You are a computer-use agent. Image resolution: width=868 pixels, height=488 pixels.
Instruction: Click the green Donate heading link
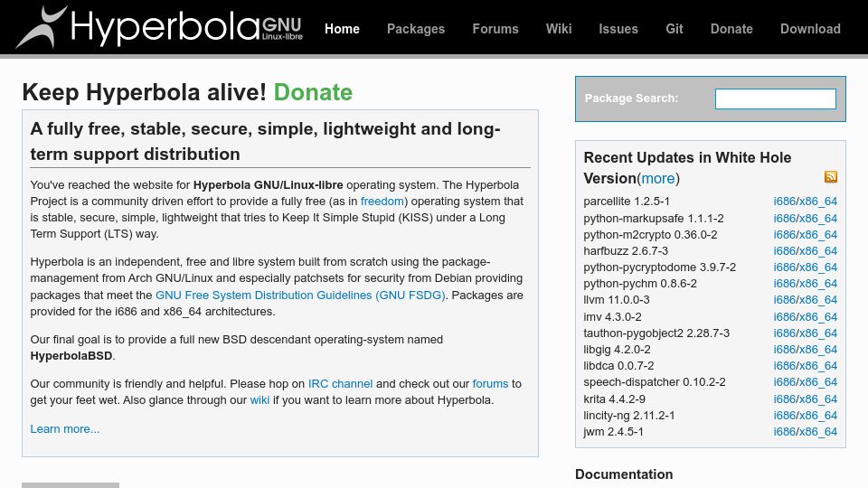pyautogui.click(x=313, y=92)
